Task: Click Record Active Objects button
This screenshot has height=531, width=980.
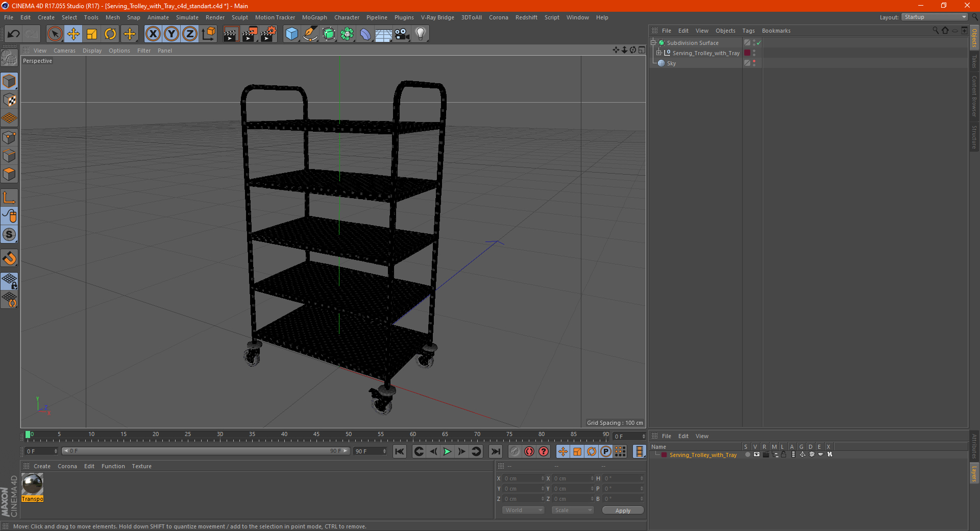Action: [515, 451]
